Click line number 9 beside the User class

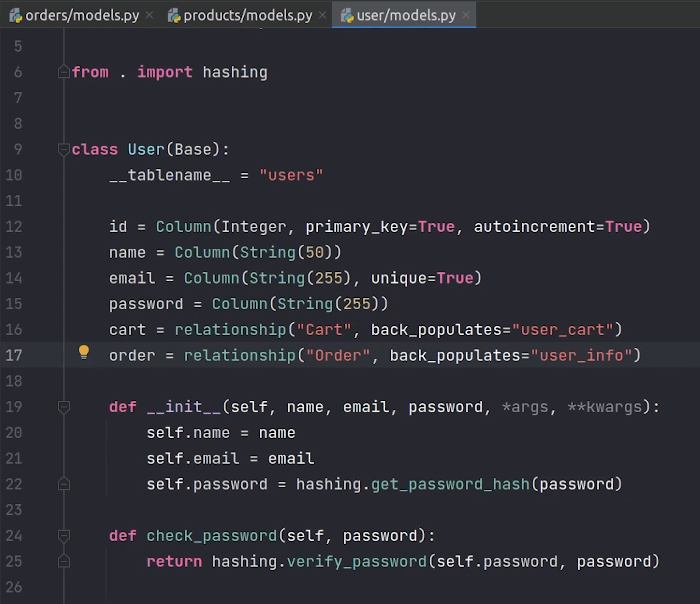[17, 149]
